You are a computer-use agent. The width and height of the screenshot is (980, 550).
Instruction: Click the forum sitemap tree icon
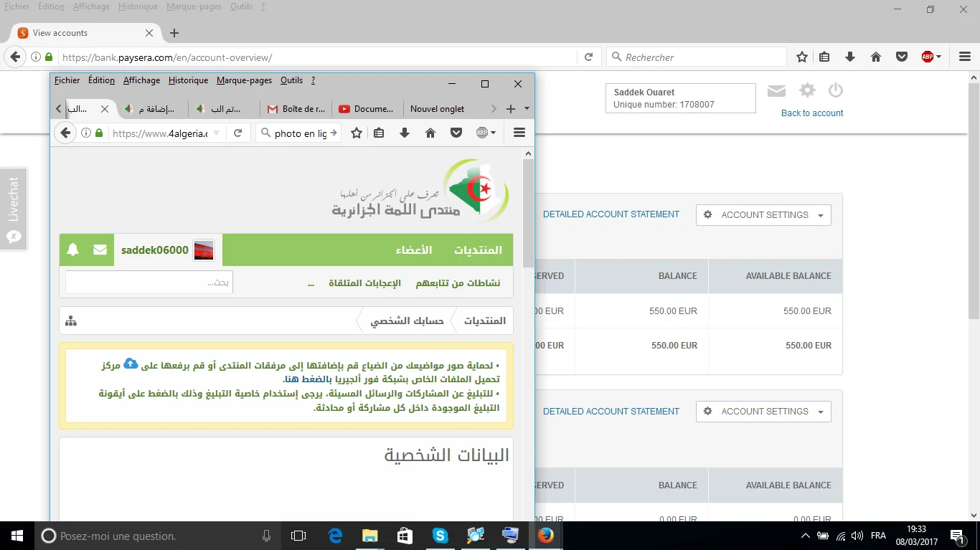click(x=71, y=321)
